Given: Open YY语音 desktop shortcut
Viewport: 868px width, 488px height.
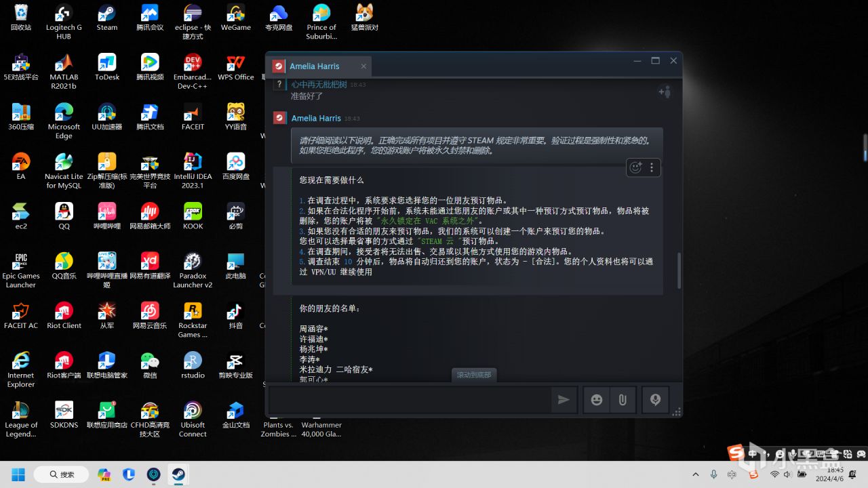Looking at the screenshot, I should point(235,117).
